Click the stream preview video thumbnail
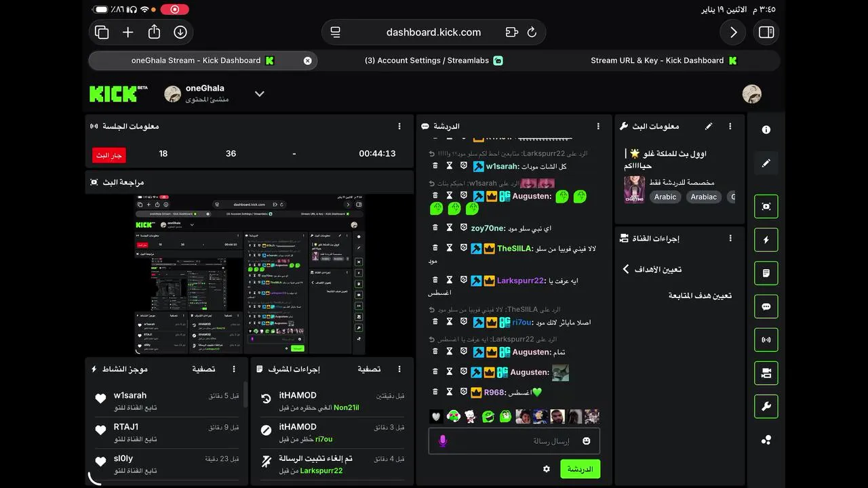Image resolution: width=868 pixels, height=488 pixels. pyautogui.click(x=250, y=274)
